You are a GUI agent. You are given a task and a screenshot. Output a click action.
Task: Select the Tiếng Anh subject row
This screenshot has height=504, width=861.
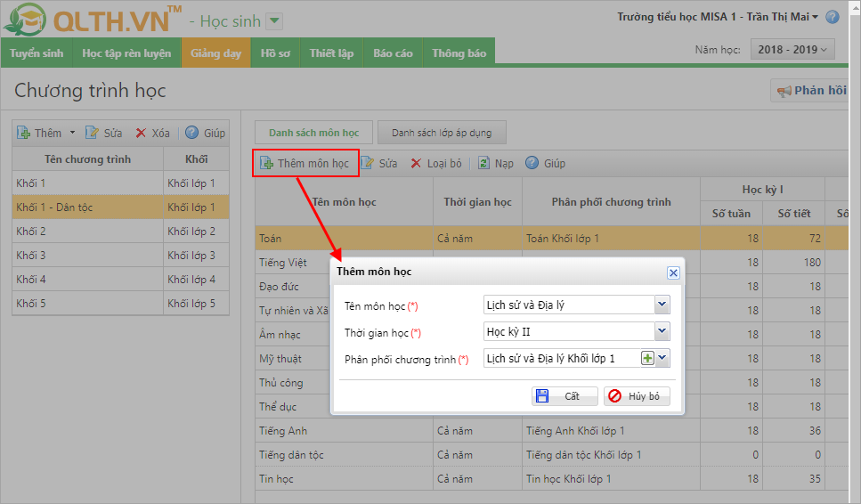pyautogui.click(x=552, y=431)
